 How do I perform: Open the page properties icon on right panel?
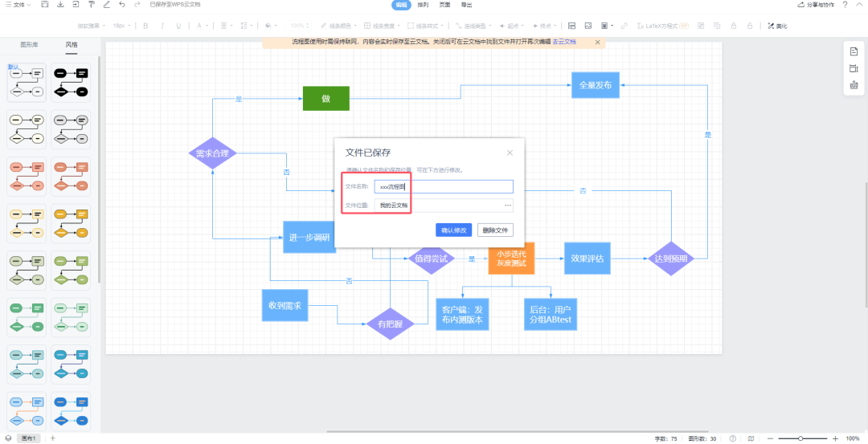point(854,51)
